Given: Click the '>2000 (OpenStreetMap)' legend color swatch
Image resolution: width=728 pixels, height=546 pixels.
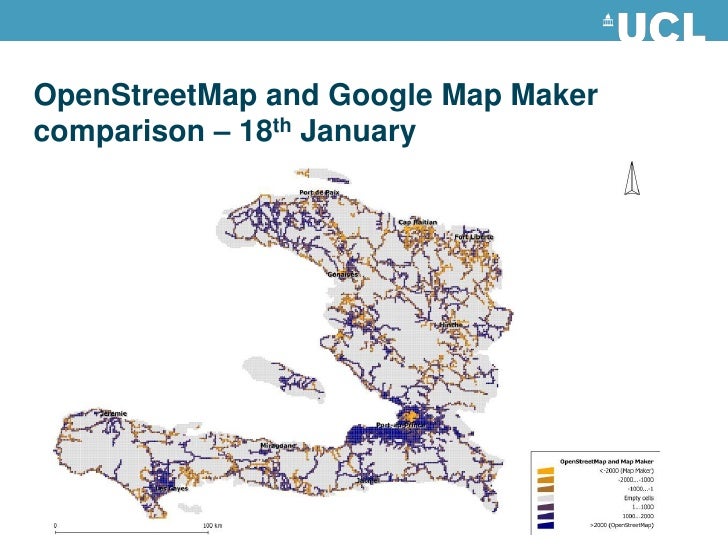Looking at the screenshot, I should click(x=546, y=525).
